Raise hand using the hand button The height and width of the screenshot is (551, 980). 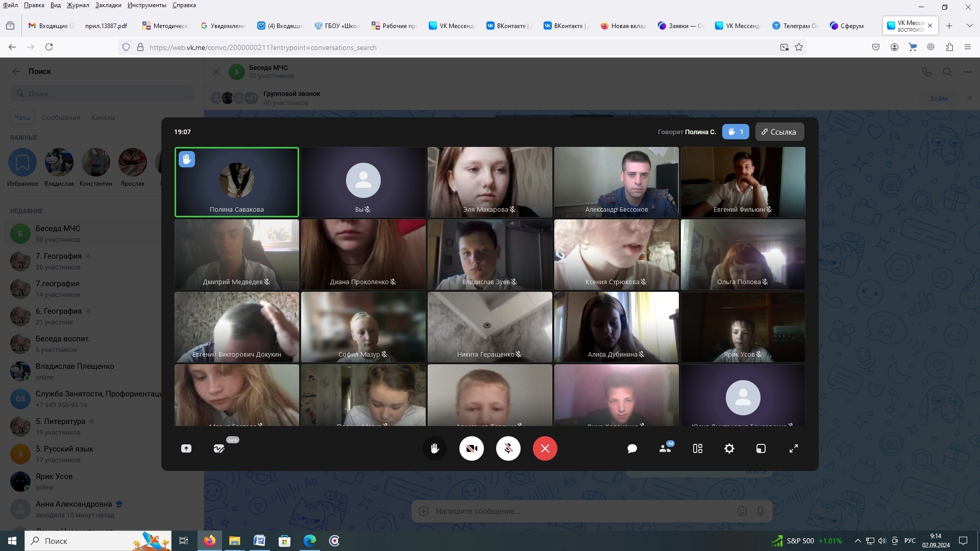pos(435,448)
